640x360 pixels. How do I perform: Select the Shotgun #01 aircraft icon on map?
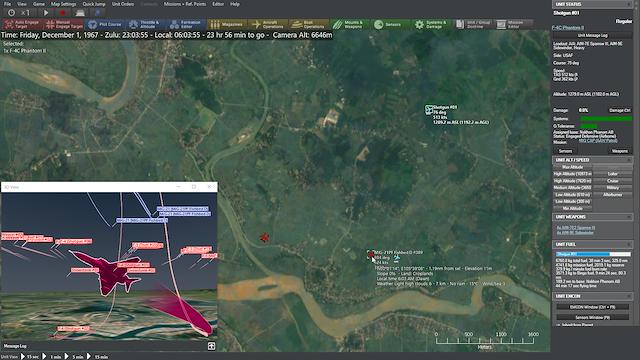(429, 109)
